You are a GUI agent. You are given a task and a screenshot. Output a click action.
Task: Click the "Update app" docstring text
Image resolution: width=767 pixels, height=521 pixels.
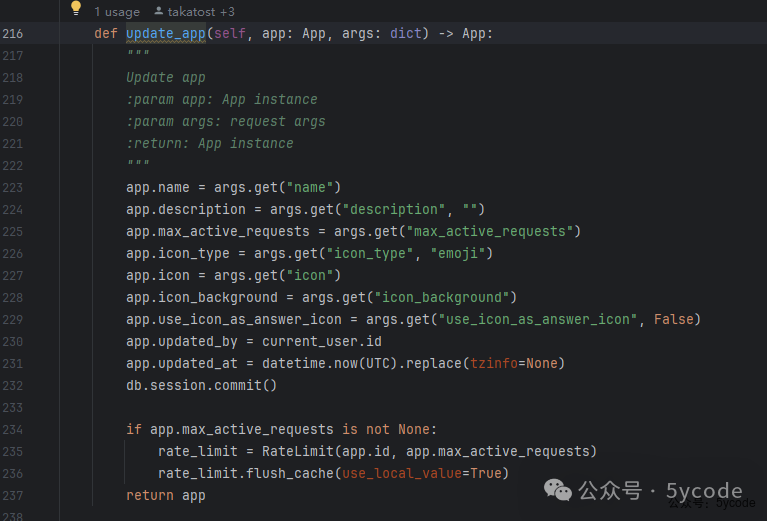pos(166,78)
